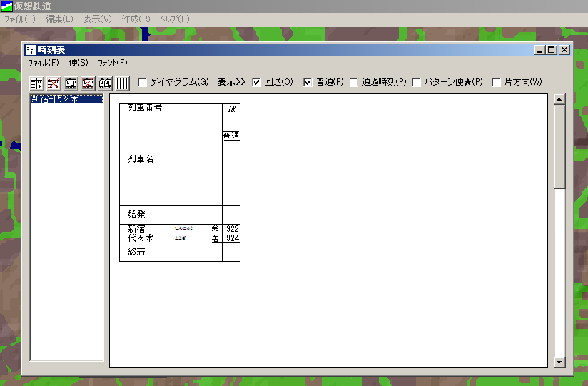
Task: Click the 仮想鉄道 application icon in title bar
Action: pyautogui.click(x=6, y=6)
